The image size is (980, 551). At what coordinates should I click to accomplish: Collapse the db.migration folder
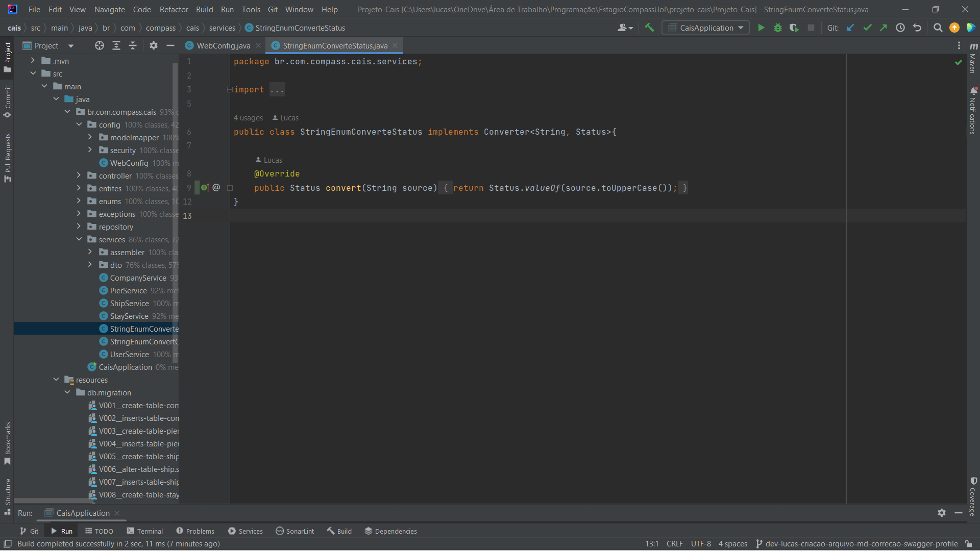[x=67, y=392]
